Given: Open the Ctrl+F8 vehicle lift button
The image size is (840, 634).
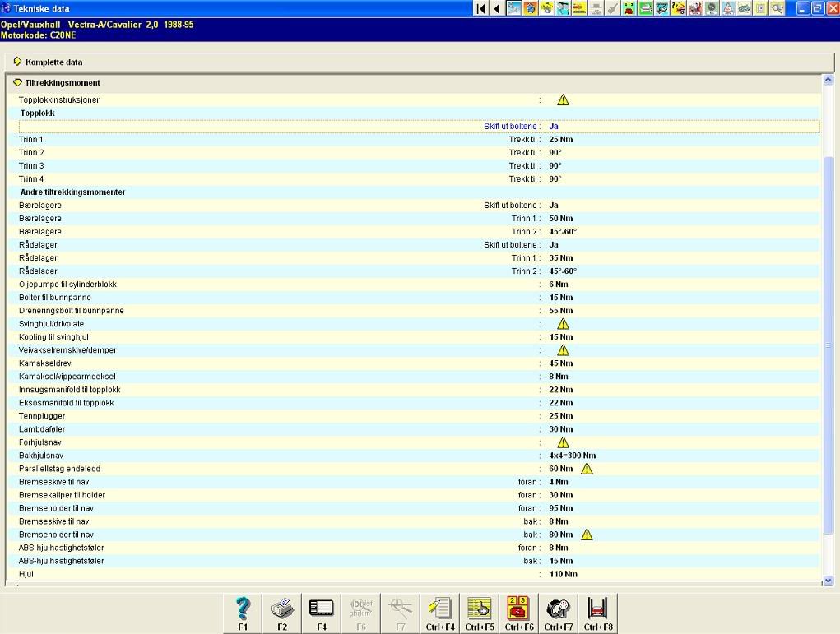Looking at the screenshot, I should [598, 613].
